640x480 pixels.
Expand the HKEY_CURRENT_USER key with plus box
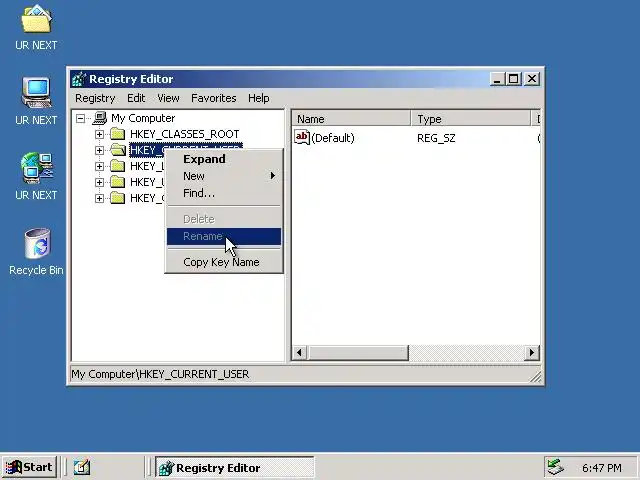pyautogui.click(x=99, y=150)
